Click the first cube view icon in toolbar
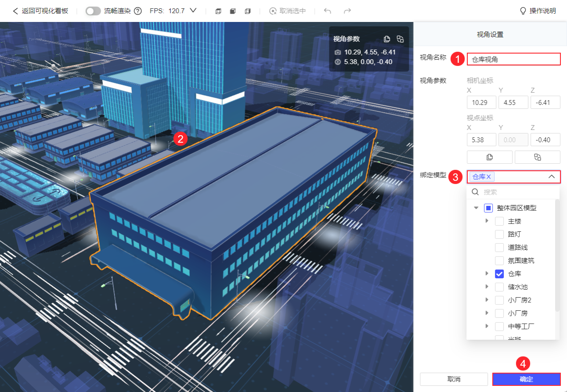This screenshot has width=567, height=392. point(218,11)
